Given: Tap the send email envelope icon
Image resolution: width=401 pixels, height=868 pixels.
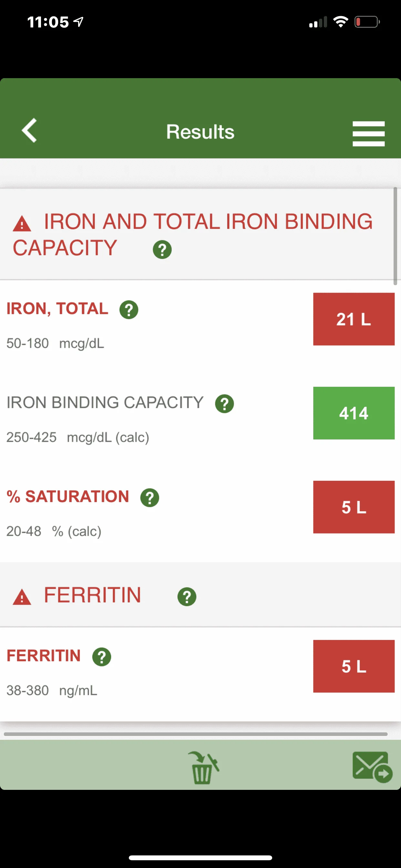Looking at the screenshot, I should click(x=372, y=767).
